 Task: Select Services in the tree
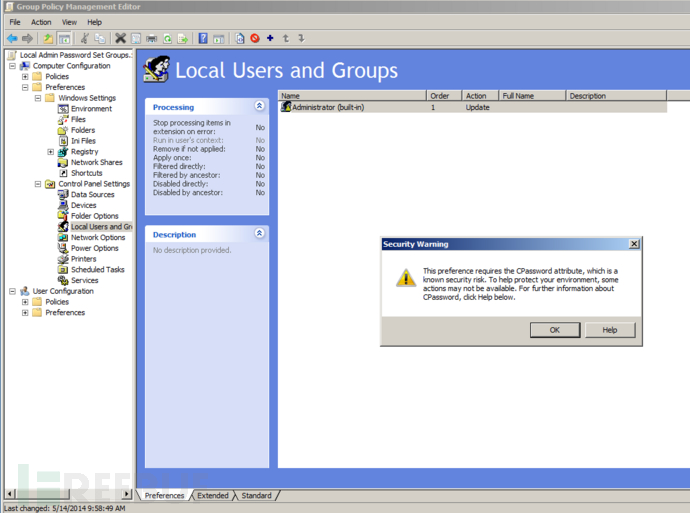coord(84,280)
